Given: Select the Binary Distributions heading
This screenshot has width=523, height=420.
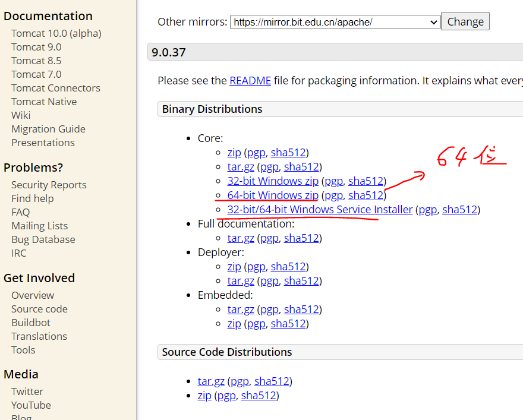Looking at the screenshot, I should 212,109.
